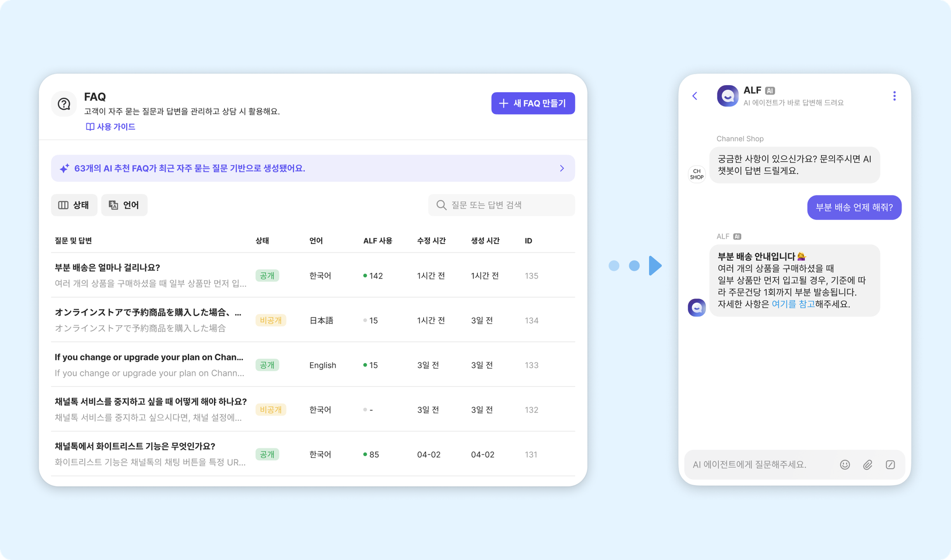Sort by the 수정 시간 column header
Viewport: 951px width, 560px height.
pyautogui.click(x=431, y=241)
